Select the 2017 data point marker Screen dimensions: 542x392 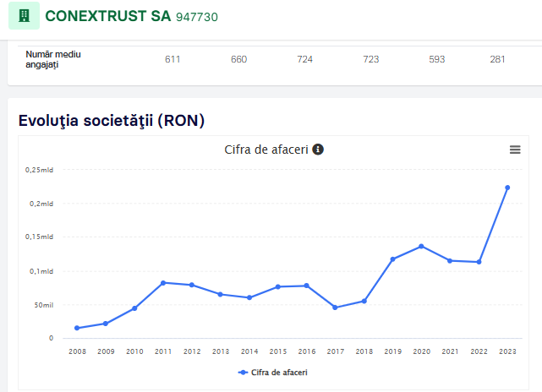tap(335, 308)
